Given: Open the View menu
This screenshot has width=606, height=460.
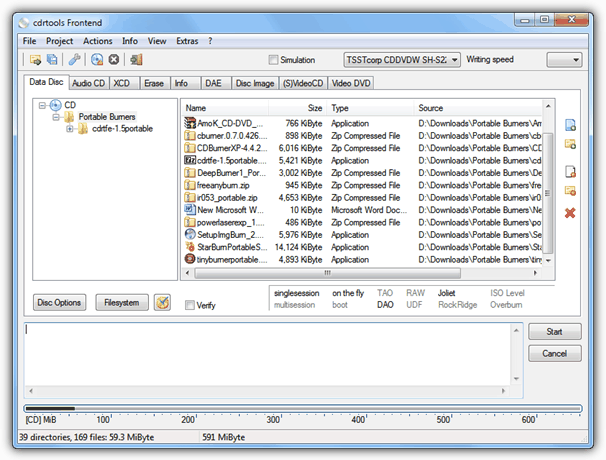Looking at the screenshot, I should [157, 41].
